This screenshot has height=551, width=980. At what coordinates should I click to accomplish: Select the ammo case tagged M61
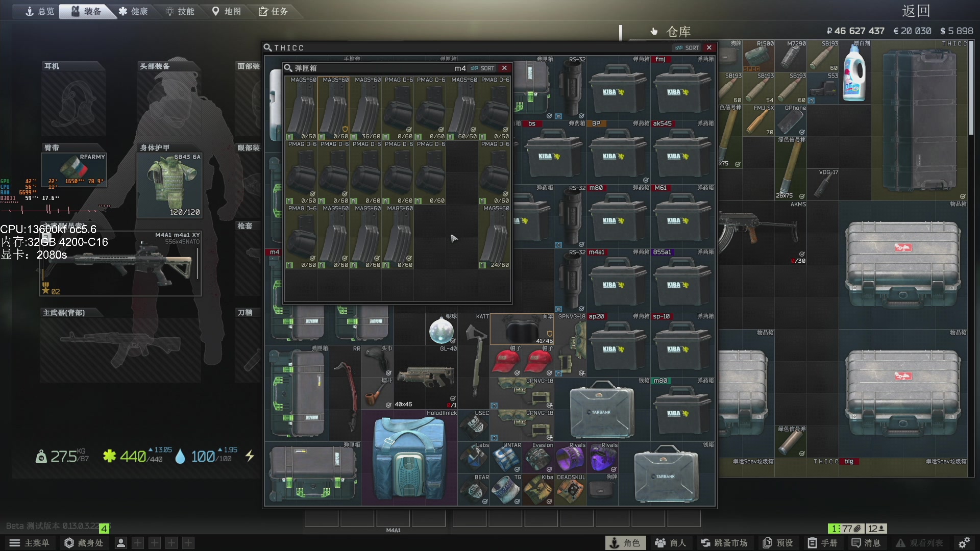point(683,216)
